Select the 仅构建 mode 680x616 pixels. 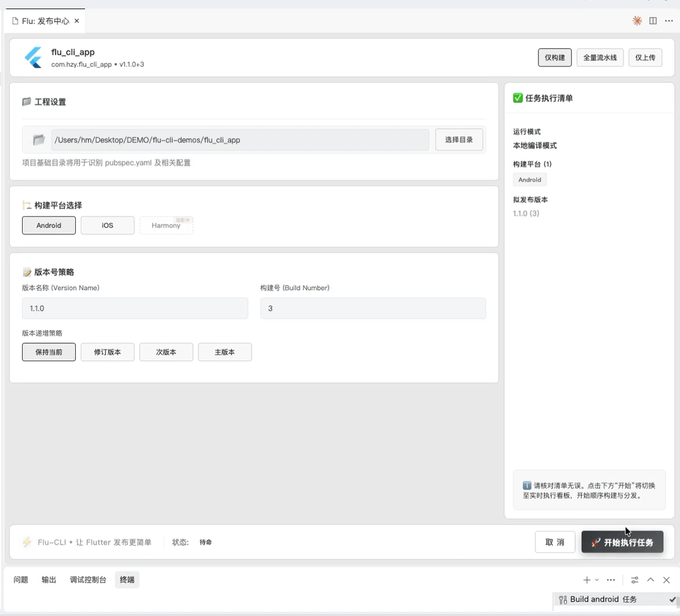tap(555, 57)
